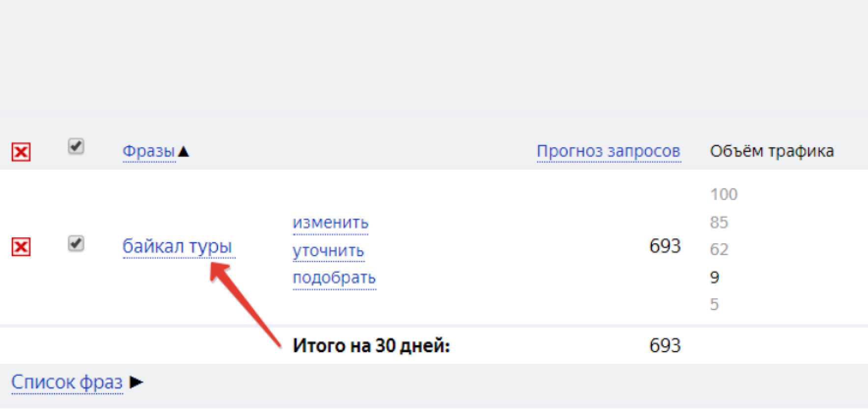Screen dimensions: 868x409
Task: Click the 693 forecast value for байкал туры
Action: (665, 246)
